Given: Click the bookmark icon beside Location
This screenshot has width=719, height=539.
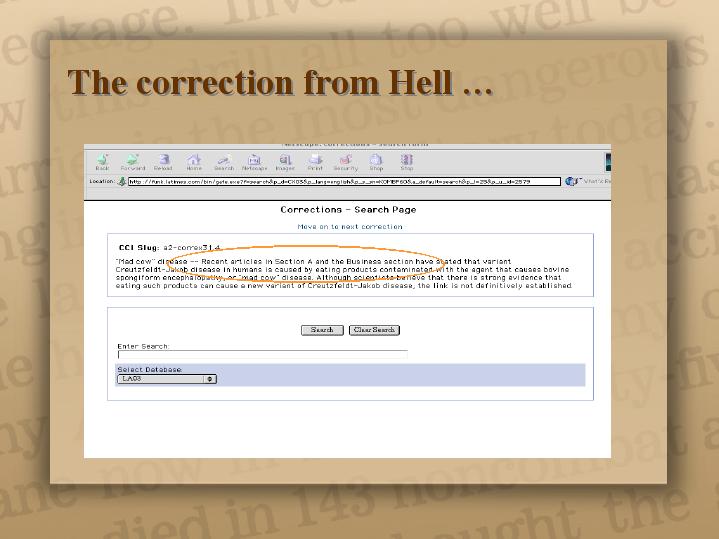Looking at the screenshot, I should pyautogui.click(x=122, y=181).
